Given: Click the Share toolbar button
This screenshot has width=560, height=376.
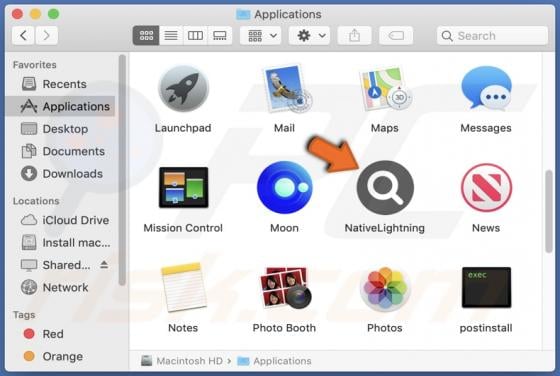Looking at the screenshot, I should 354,35.
